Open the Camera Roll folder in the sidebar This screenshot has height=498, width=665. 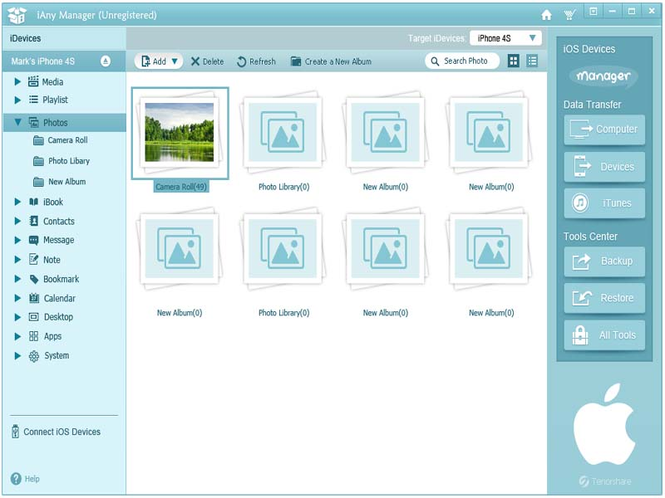pos(60,140)
